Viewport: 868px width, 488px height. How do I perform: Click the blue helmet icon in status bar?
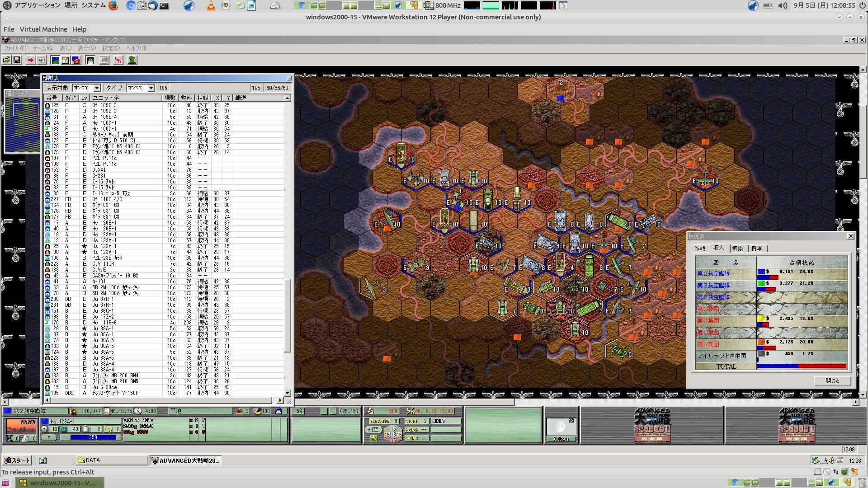[x=278, y=411]
